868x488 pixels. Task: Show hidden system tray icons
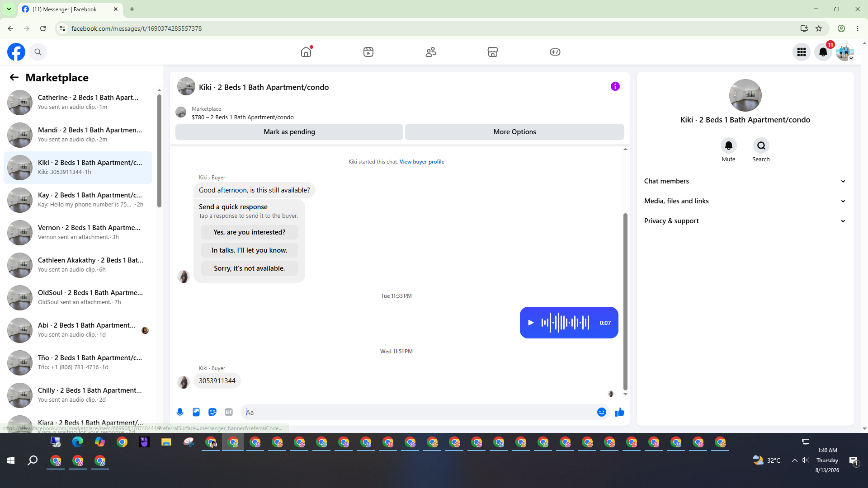pyautogui.click(x=794, y=460)
